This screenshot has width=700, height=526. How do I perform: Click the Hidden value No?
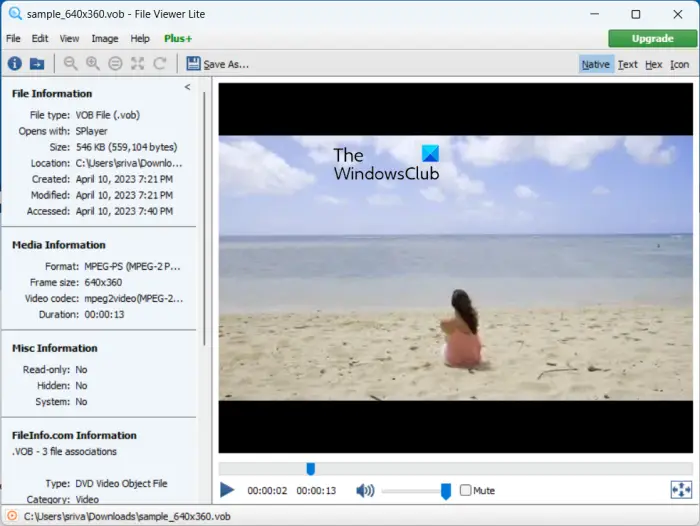click(x=81, y=386)
